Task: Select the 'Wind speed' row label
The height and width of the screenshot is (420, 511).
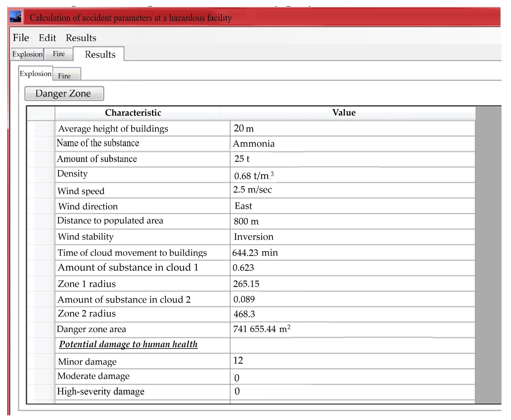Action: point(142,190)
